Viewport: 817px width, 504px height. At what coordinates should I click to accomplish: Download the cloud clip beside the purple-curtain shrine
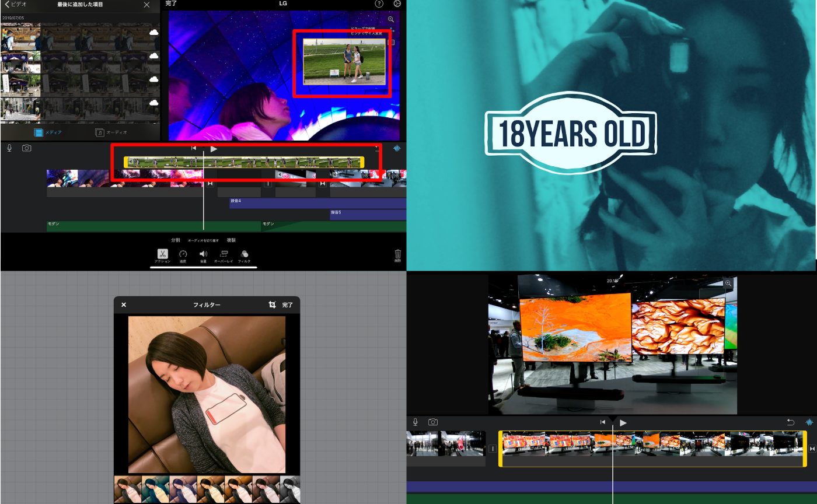pyautogui.click(x=154, y=55)
